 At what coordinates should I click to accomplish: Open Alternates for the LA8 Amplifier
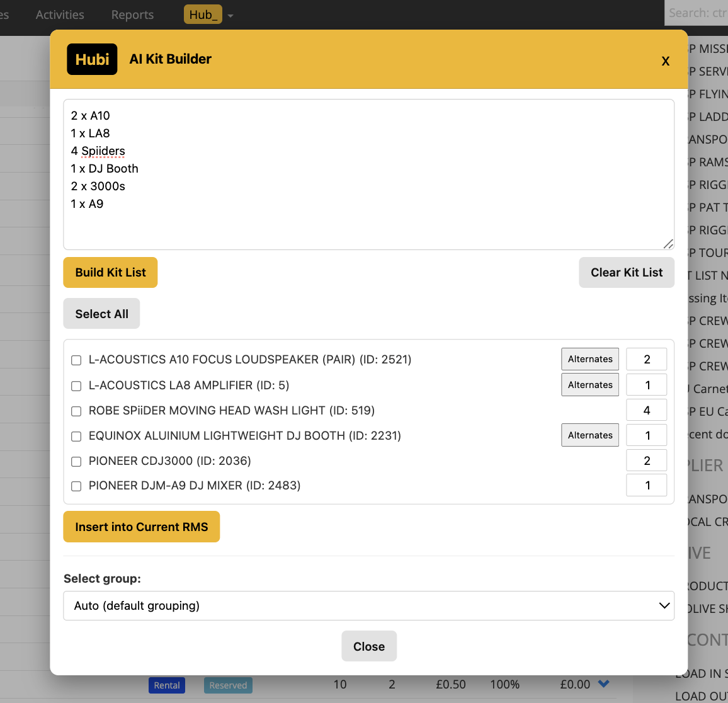point(590,385)
